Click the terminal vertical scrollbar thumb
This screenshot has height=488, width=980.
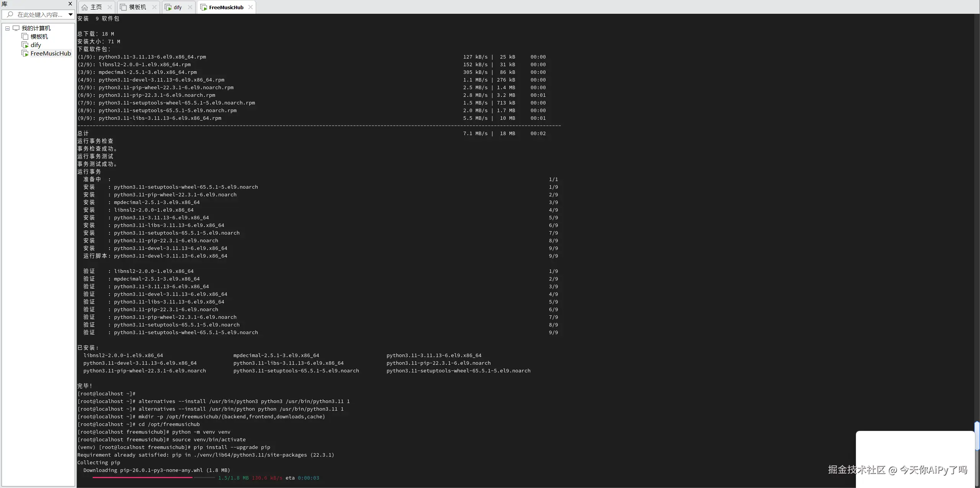977,436
